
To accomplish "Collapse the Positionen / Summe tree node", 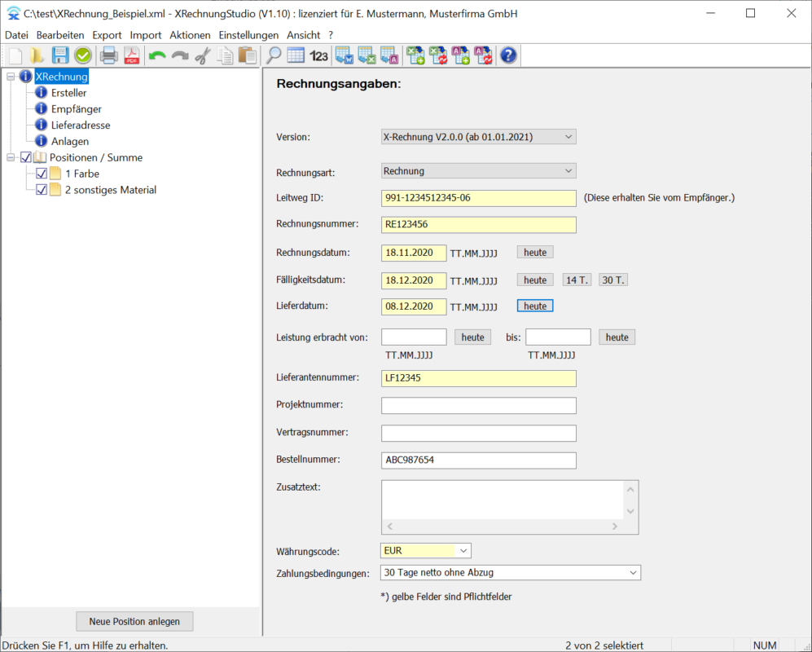I will point(11,157).
